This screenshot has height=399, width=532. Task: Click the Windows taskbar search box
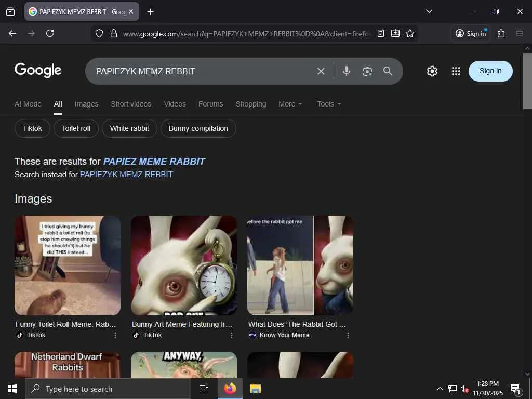click(108, 389)
